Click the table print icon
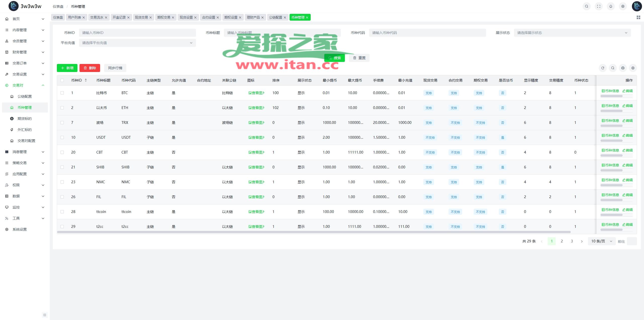 click(x=623, y=68)
